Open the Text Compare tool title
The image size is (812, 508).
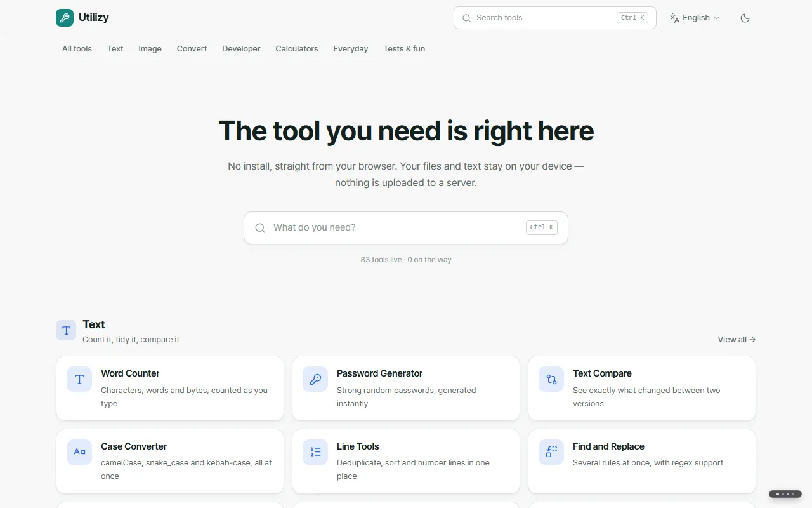pos(602,373)
